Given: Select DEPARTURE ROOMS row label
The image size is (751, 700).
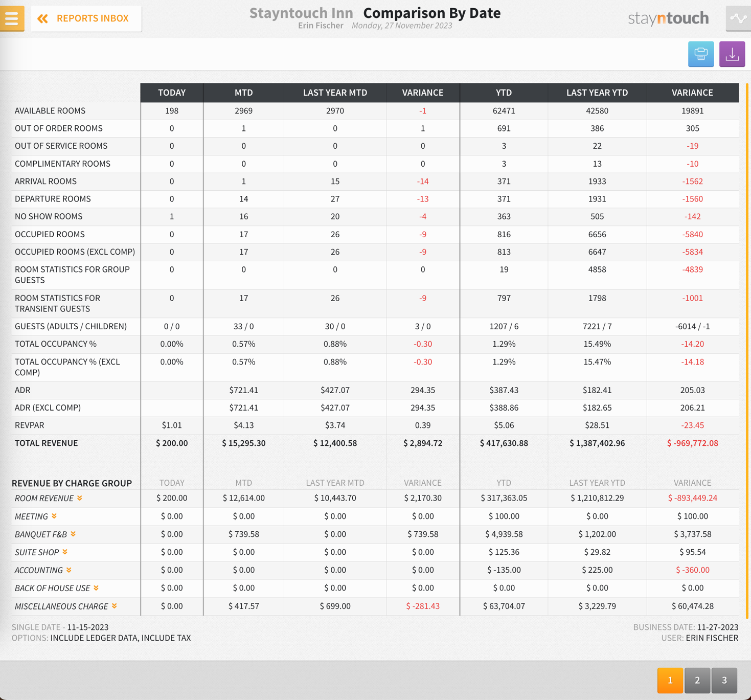Looking at the screenshot, I should click(53, 199).
